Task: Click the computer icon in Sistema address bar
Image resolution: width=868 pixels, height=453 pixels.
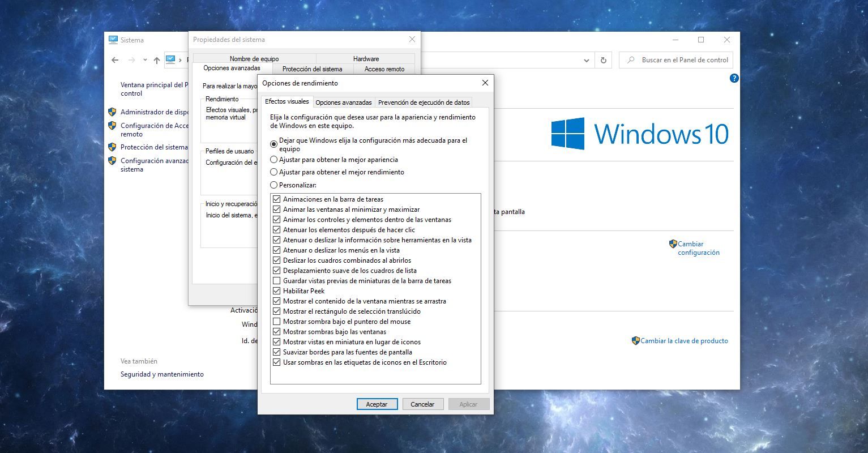Action: coord(170,59)
